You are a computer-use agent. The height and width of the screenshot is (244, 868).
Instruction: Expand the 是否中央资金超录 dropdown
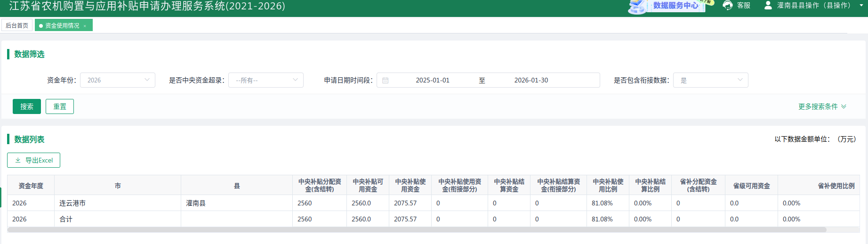(x=266, y=80)
